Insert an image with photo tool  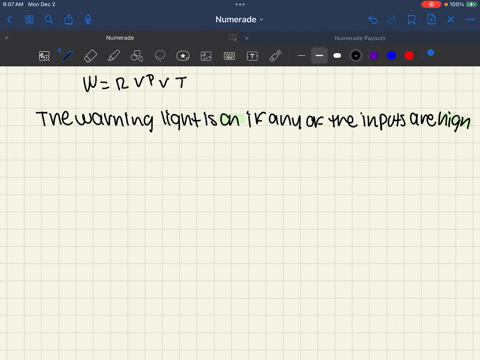coord(206,56)
